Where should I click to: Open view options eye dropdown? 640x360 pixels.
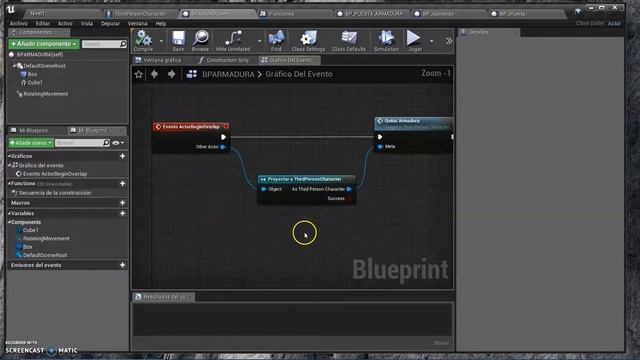(x=118, y=143)
